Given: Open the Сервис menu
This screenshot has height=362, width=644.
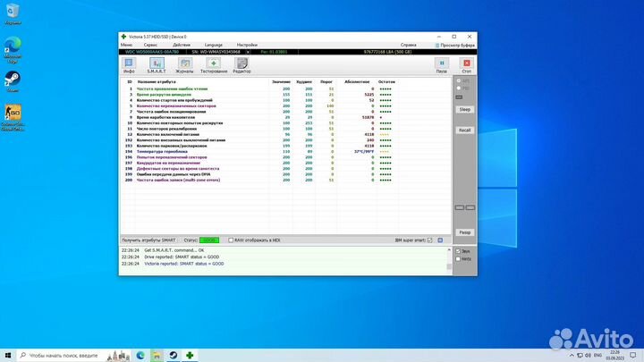Looking at the screenshot, I should click(x=151, y=45).
